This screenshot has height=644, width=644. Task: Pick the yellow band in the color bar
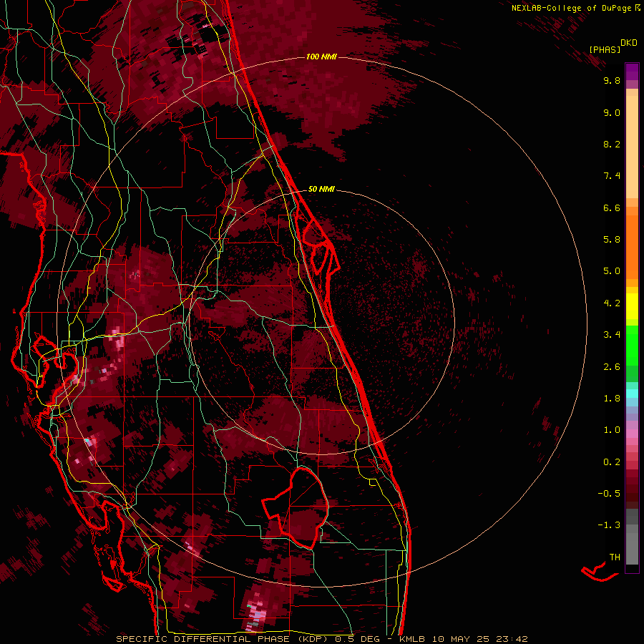[x=632, y=306]
